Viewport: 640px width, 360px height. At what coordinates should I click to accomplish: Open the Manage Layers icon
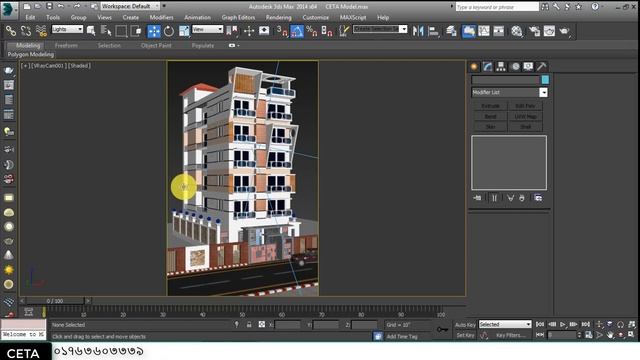[451, 31]
